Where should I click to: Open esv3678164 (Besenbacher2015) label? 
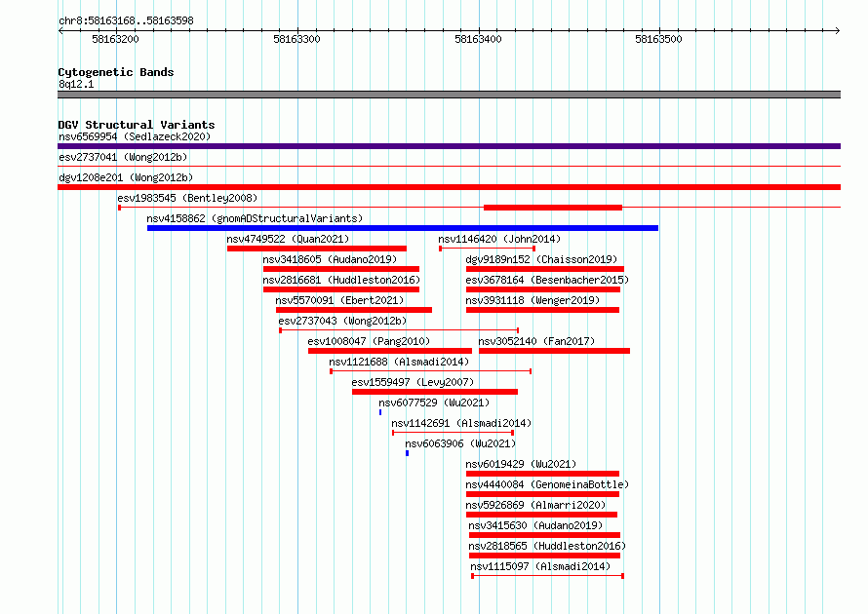coord(547,280)
